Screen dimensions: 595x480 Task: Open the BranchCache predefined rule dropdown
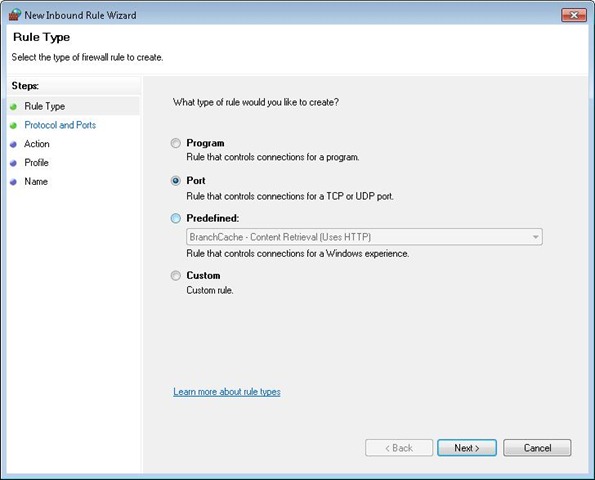click(364, 237)
